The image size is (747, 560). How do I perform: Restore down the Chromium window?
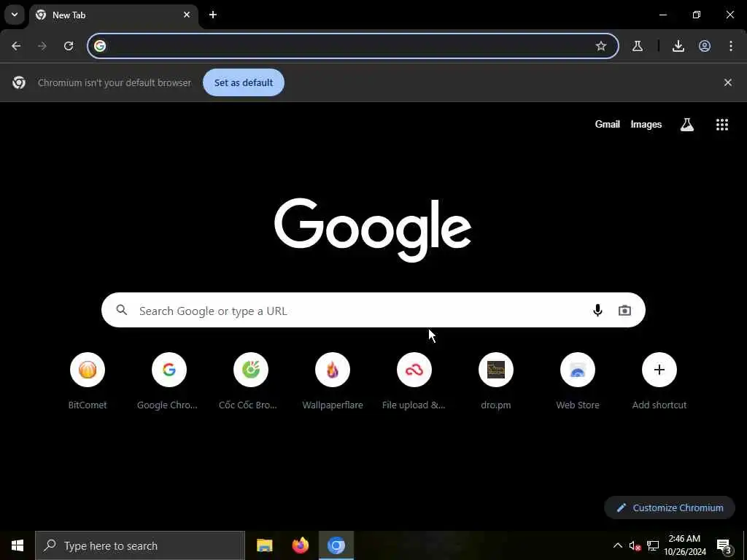697,15
